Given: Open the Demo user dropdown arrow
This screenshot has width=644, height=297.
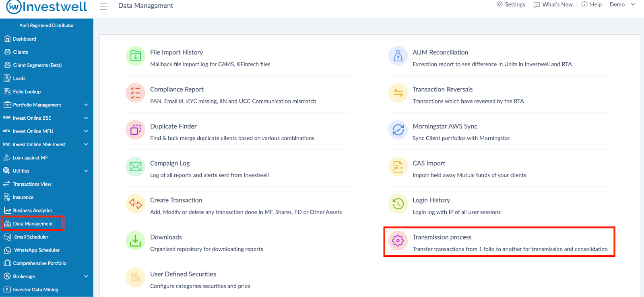Looking at the screenshot, I should tap(633, 4).
